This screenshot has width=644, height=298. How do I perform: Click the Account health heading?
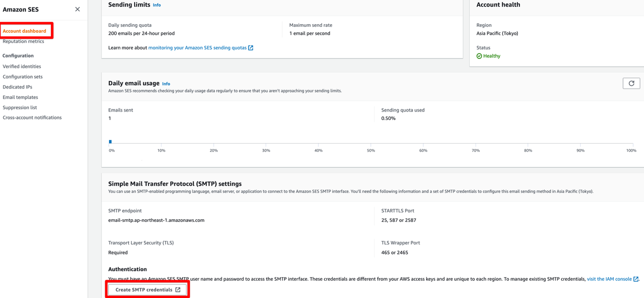498,5
